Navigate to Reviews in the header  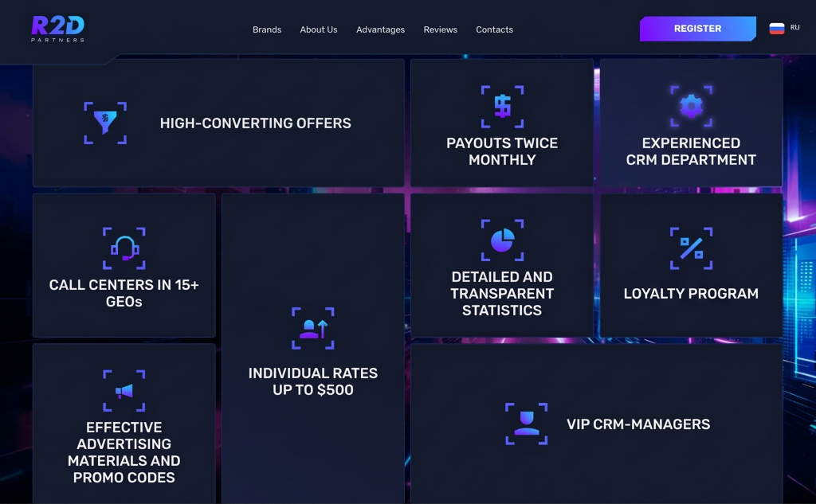tap(440, 29)
